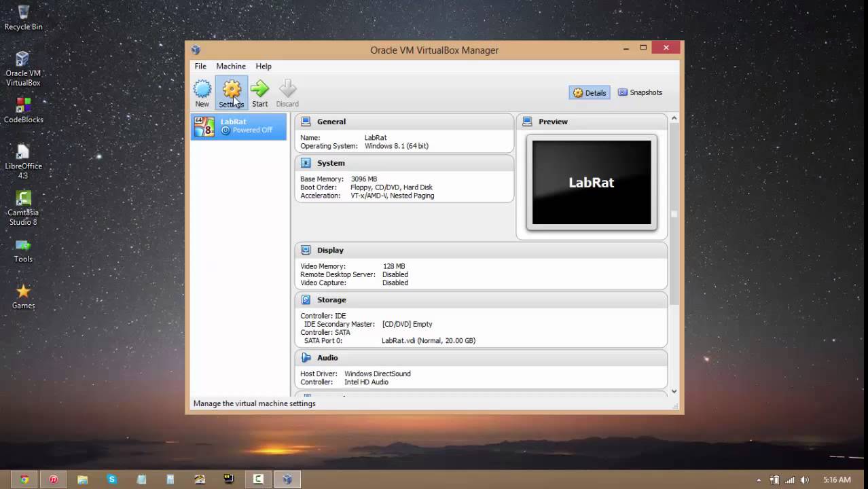Open the Machine menu
This screenshot has width=868, height=489.
coord(231,67)
